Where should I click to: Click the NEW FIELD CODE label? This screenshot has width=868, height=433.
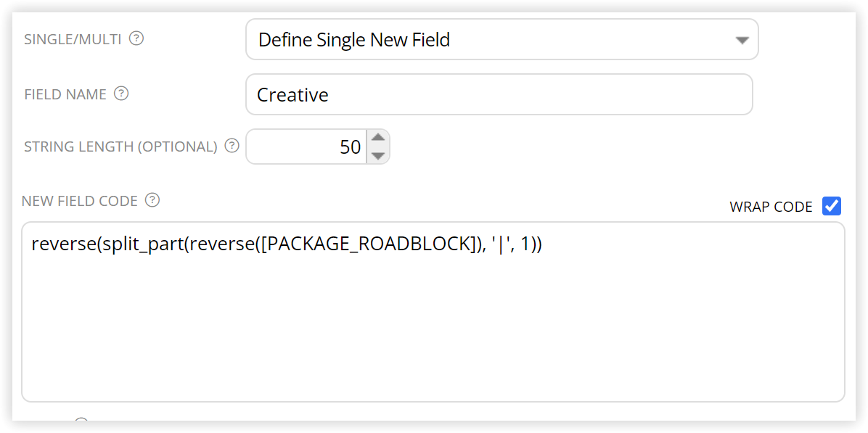click(x=80, y=201)
